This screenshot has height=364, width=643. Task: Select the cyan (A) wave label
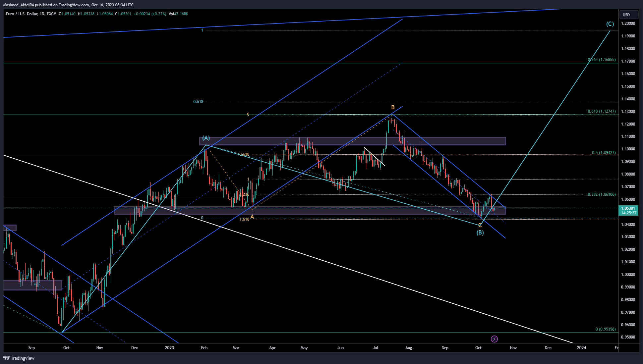[206, 138]
